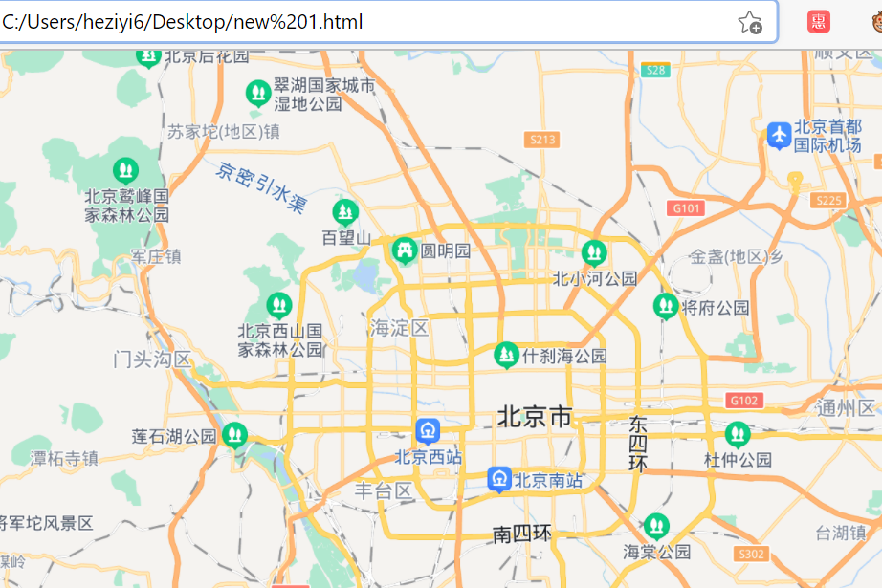Click the Tampermonkey monkey extension icon
Image resolution: width=882 pixels, height=588 pixels.
[876, 20]
